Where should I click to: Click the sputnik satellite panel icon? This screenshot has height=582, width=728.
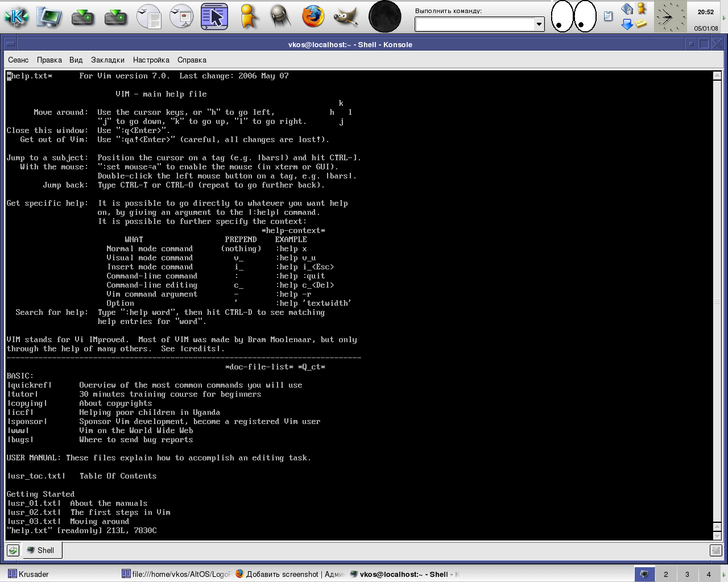click(x=280, y=16)
